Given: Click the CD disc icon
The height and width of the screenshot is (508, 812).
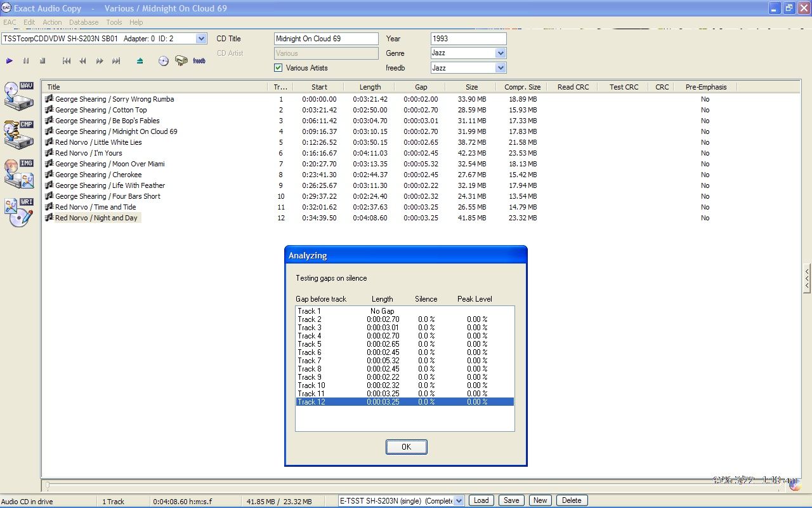Looking at the screenshot, I should click(164, 61).
